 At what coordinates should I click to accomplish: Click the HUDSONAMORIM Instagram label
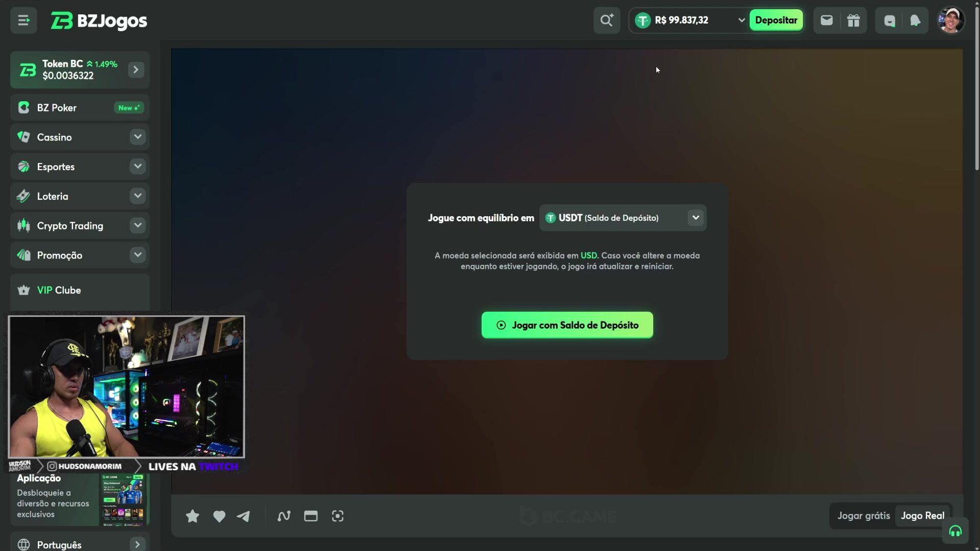tap(84, 466)
